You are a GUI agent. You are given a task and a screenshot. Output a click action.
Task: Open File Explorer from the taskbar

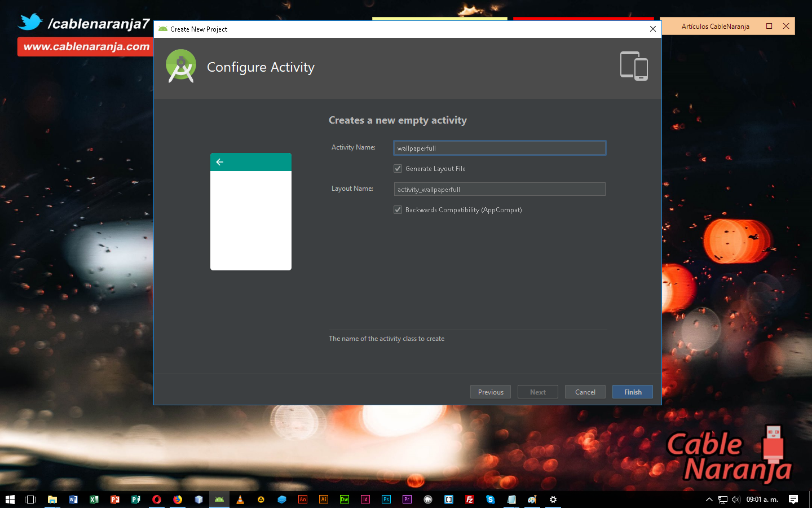[x=52, y=500]
